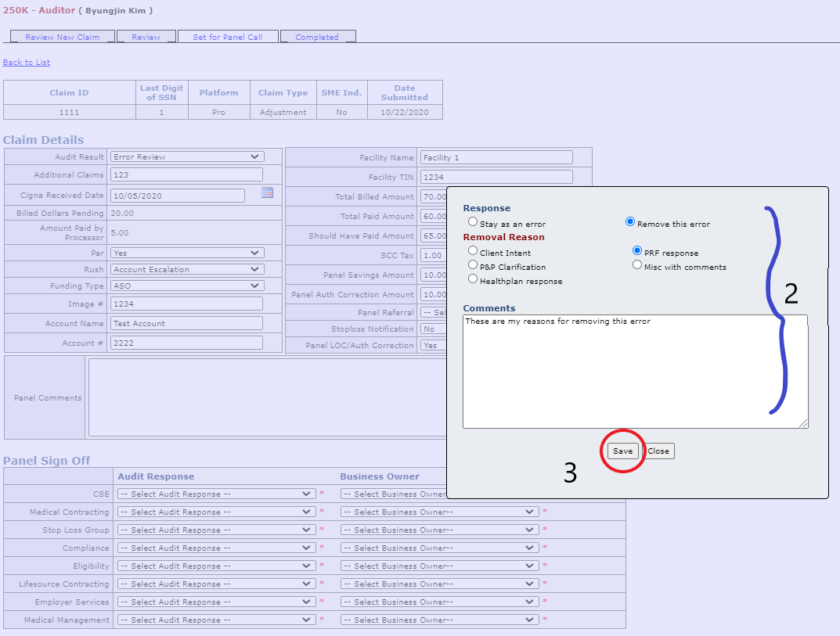Open Eligibility Business Owner dropdown
Screen dimensions: 840x636
(439, 566)
